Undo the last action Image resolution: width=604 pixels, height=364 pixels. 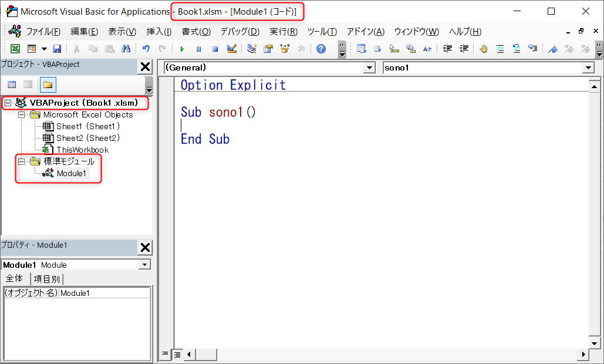click(146, 49)
